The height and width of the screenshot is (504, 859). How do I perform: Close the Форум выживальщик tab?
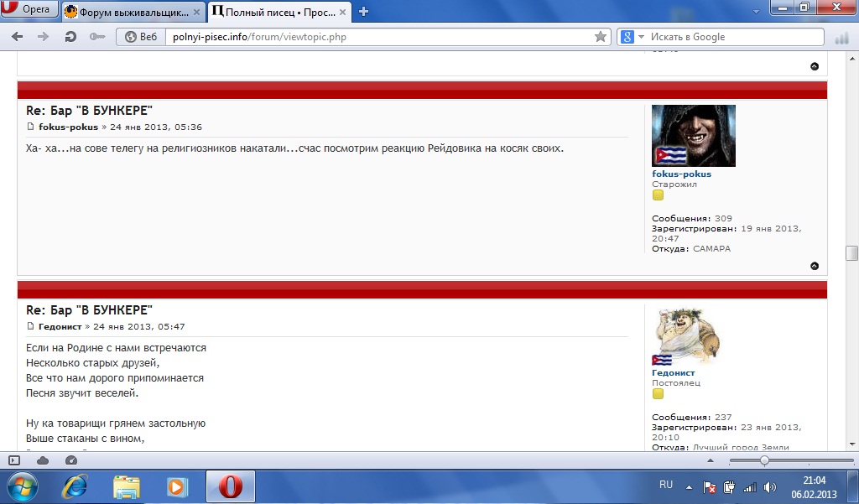point(196,12)
